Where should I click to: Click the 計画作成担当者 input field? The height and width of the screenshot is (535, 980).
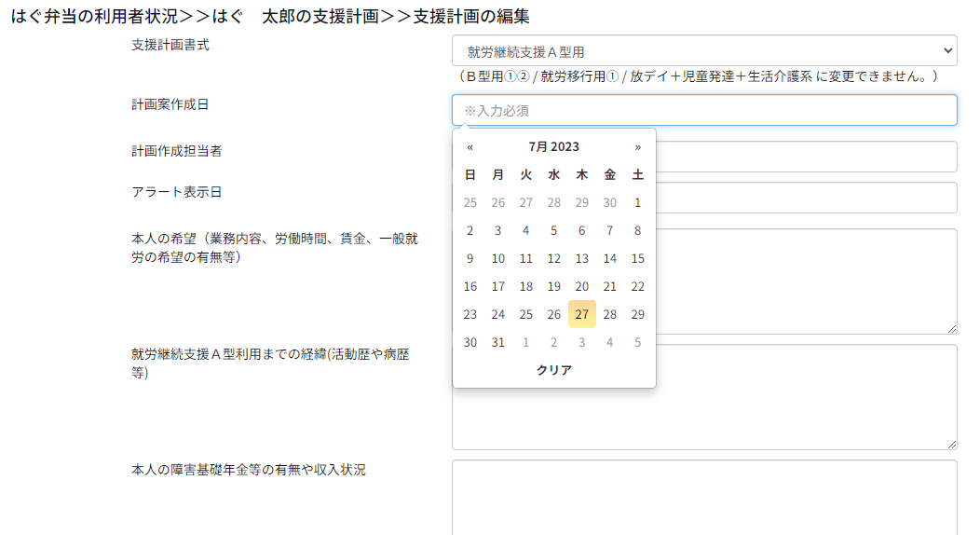(806, 157)
